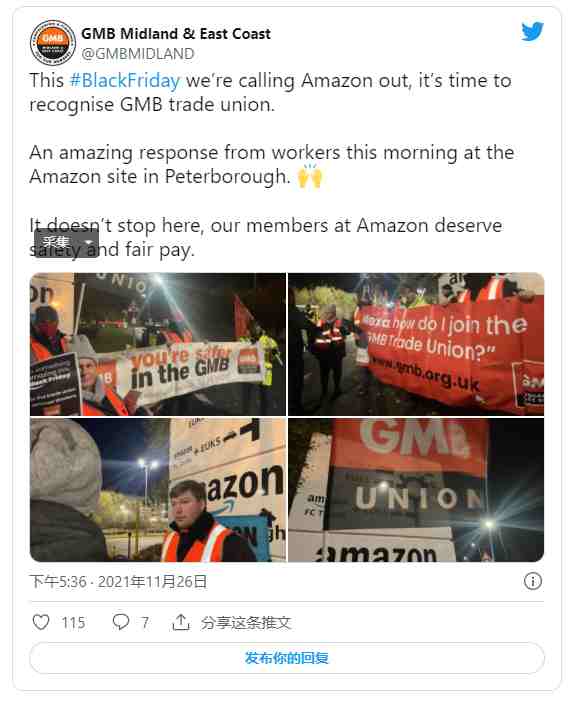The image size is (572, 701).
Task: Click the 7 replies count
Action: point(144,623)
